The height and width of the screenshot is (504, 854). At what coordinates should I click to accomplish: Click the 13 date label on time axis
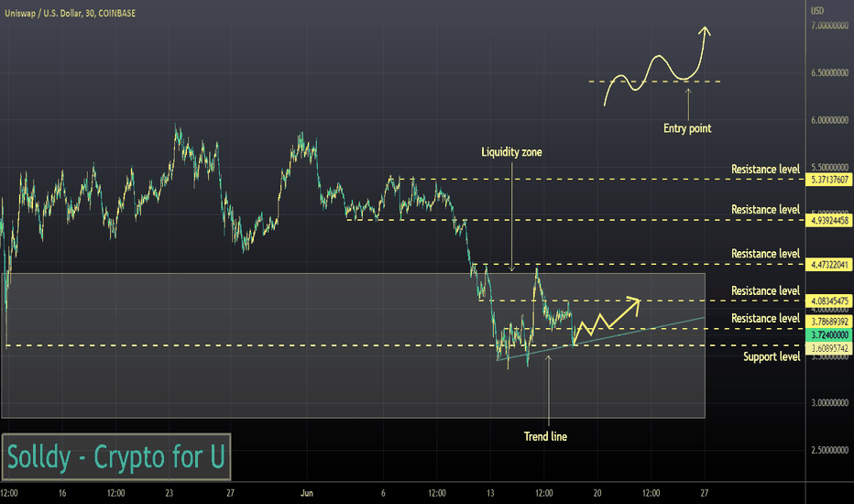click(x=490, y=493)
